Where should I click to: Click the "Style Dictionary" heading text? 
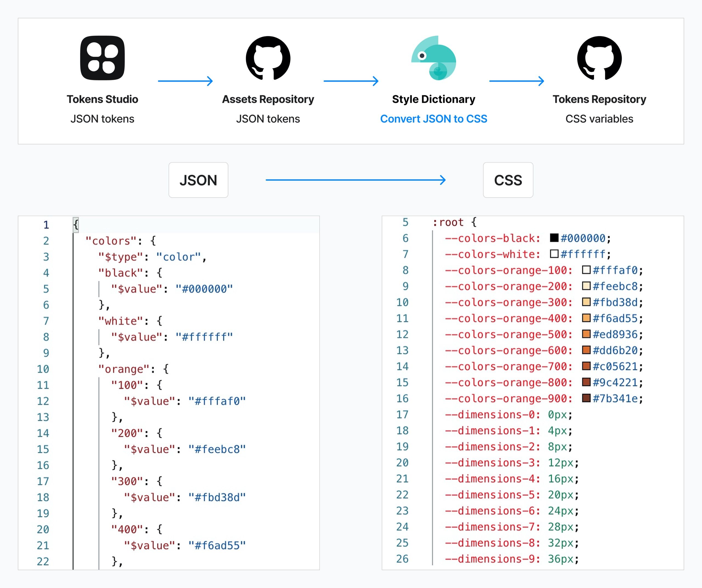(x=434, y=99)
